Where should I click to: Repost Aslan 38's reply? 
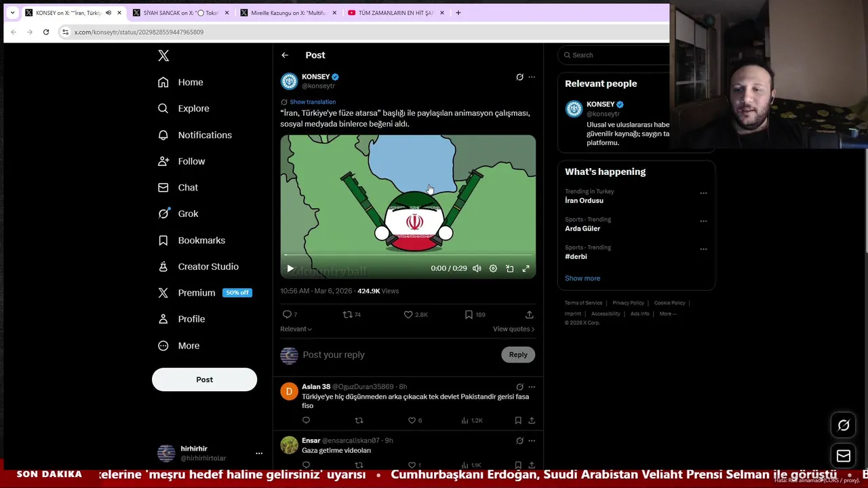click(x=359, y=420)
